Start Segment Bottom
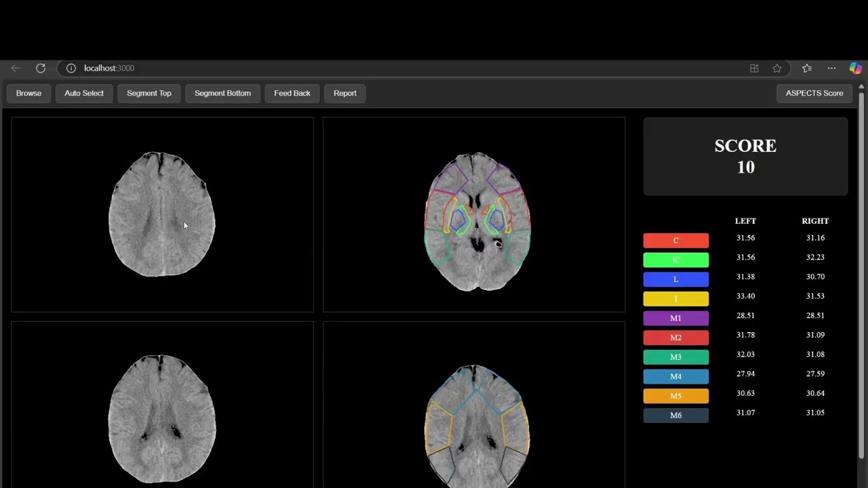Viewport: 868px width, 488px height. click(x=222, y=94)
